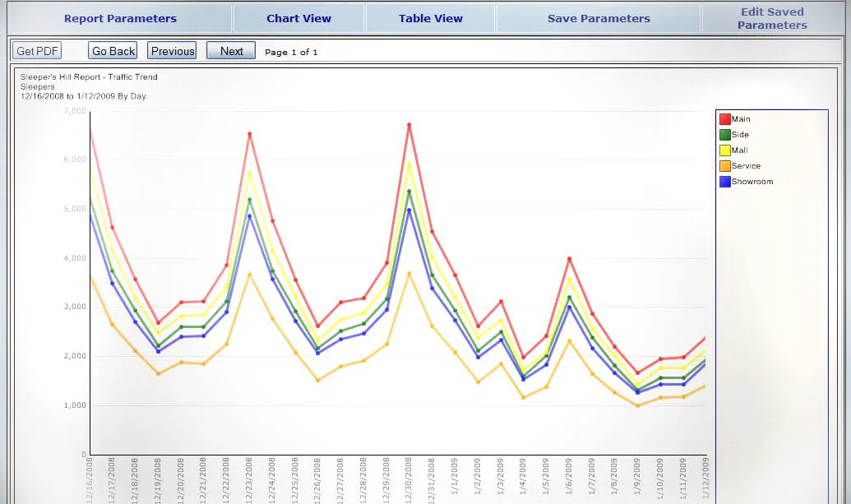Screen dimensions: 851x504
Task: Select the Showroom legend label
Action: [x=752, y=182]
